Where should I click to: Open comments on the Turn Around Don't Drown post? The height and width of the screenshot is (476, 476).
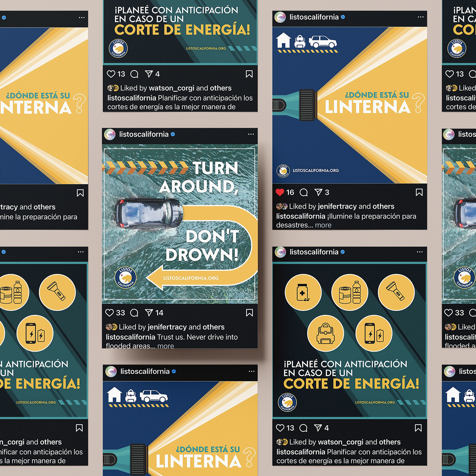(x=134, y=313)
